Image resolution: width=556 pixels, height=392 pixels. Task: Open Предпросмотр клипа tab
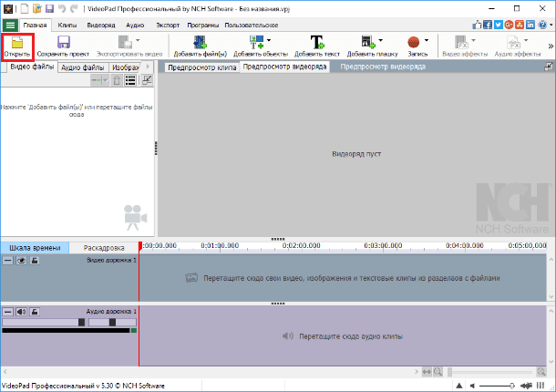(202, 67)
